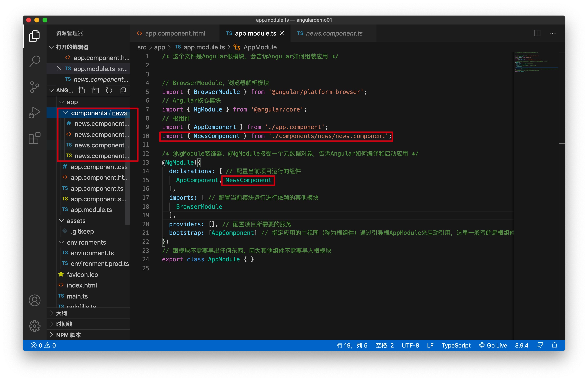
Task: Change the TypeScript language mode
Action: click(x=456, y=345)
